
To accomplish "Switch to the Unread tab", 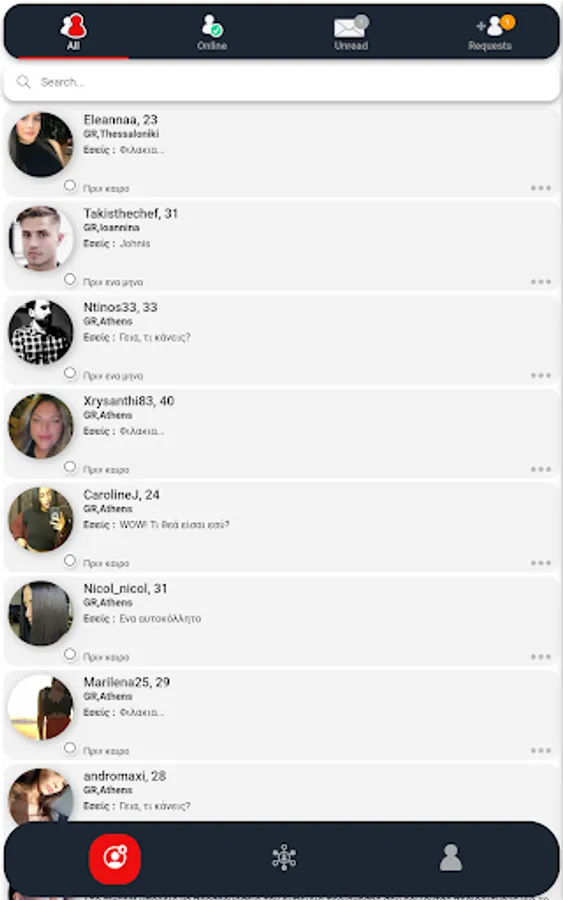I will 351,32.
